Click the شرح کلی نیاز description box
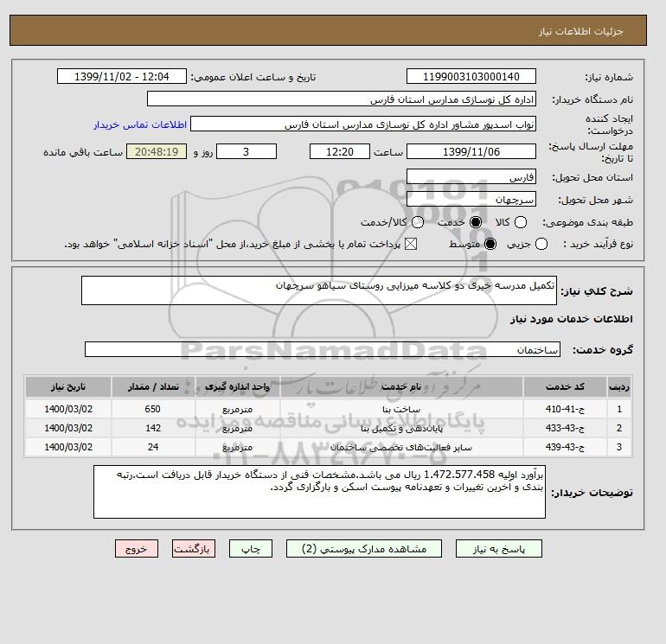The height and width of the screenshot is (644, 666). (319, 290)
